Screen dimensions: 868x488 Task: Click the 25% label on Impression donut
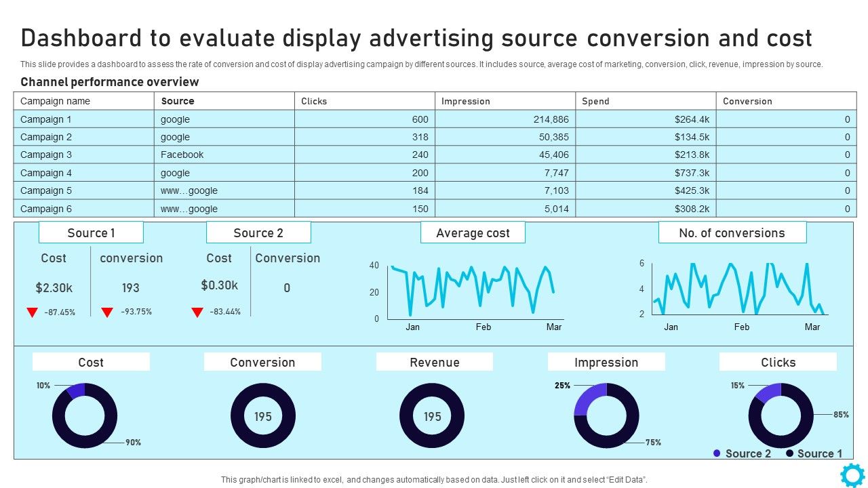coord(562,386)
